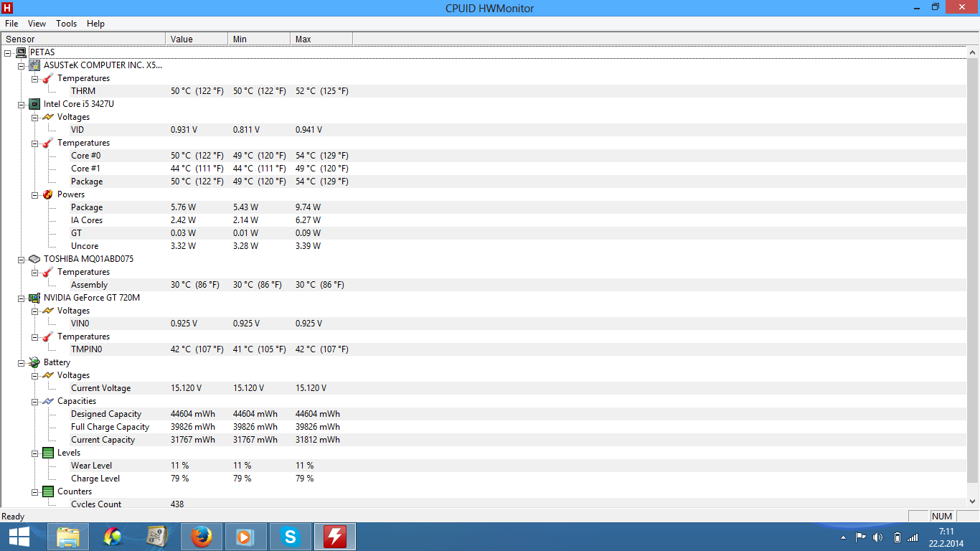This screenshot has width=980, height=551.
Task: Collapse the TOSHIBA MQ01ABD075 node
Action: coord(22,259)
